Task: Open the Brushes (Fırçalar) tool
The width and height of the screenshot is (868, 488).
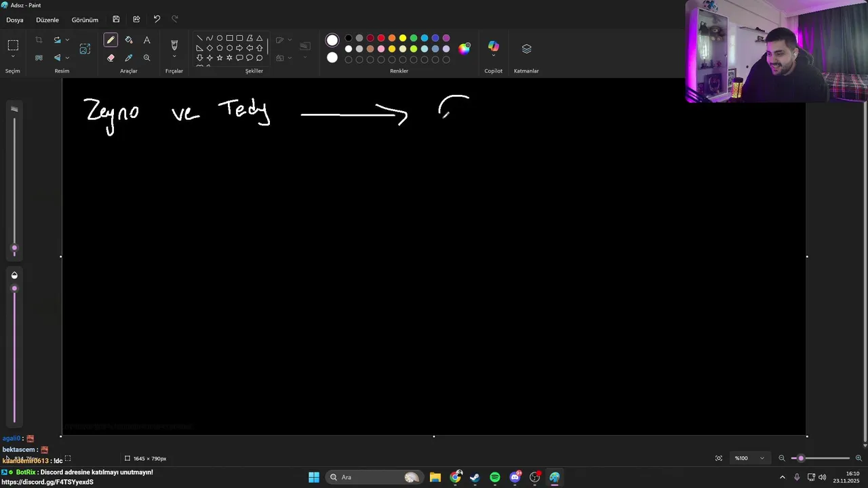Action: (x=174, y=45)
